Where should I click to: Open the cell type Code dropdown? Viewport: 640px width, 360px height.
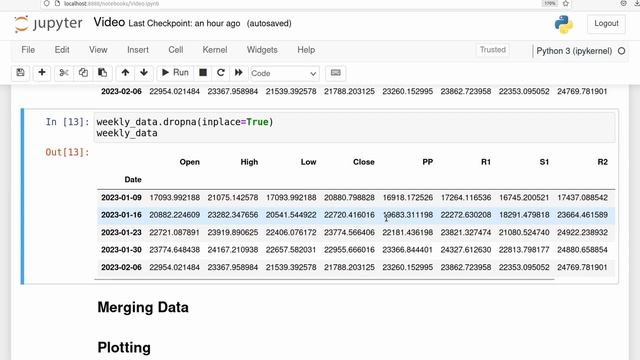point(284,73)
